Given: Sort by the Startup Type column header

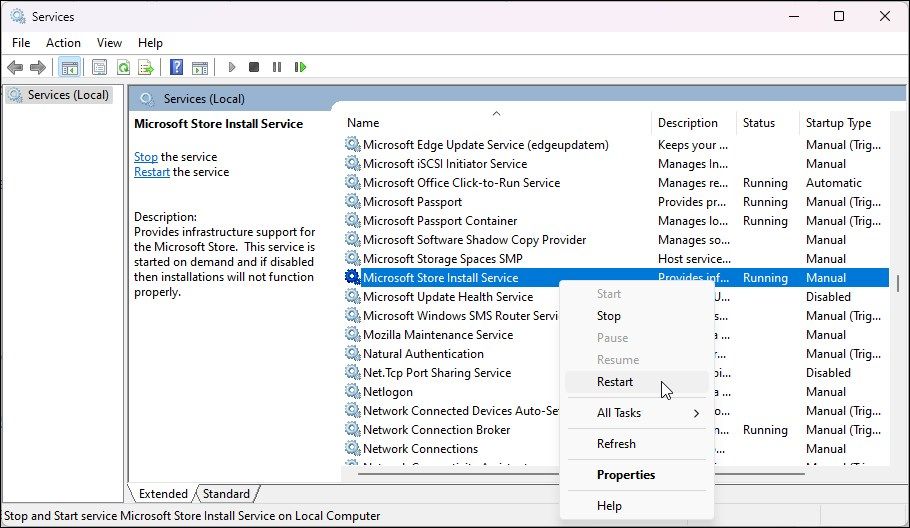Looking at the screenshot, I should 846,123.
